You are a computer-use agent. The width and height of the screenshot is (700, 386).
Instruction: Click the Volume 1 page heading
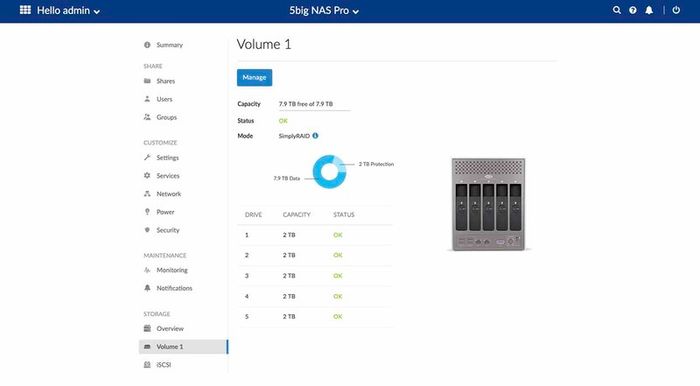click(264, 44)
